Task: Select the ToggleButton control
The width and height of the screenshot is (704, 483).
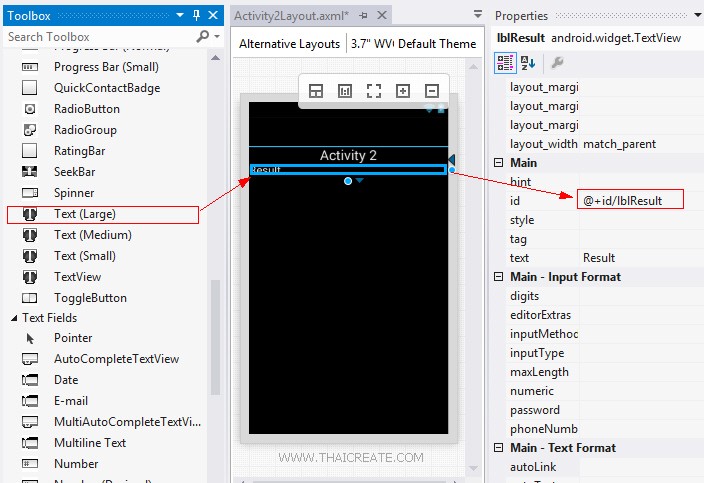Action: click(90, 298)
